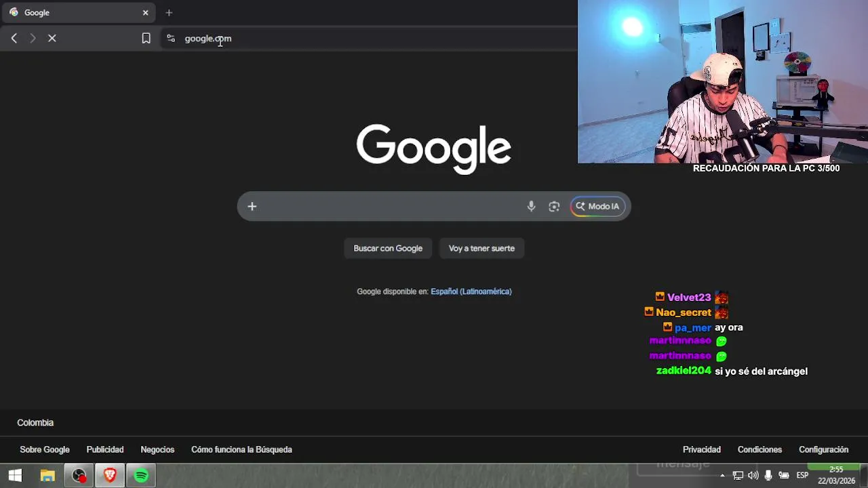This screenshot has height=488, width=868.
Task: Close the Google browser tab
Action: pyautogui.click(x=145, y=12)
